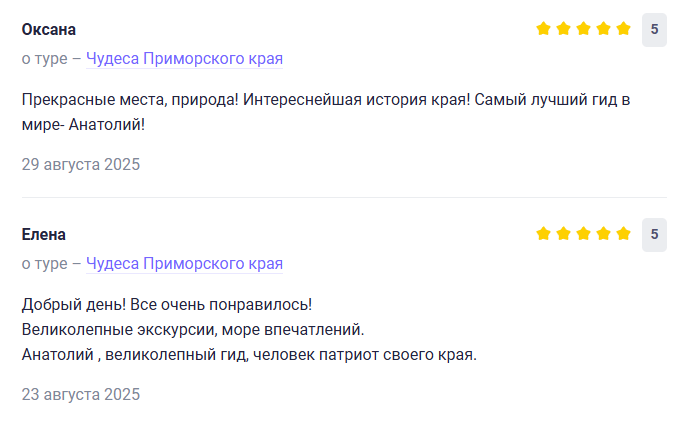
Task: Click the first star in Елена's rating
Action: click(543, 234)
